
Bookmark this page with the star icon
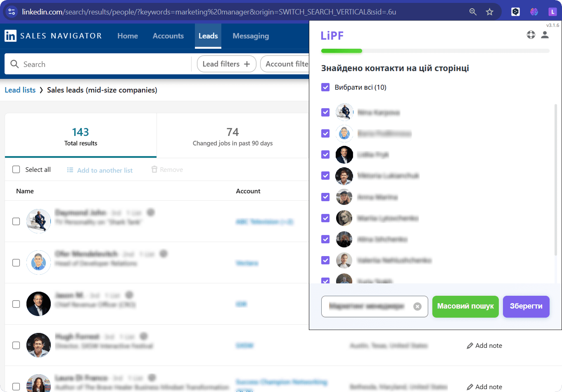tap(490, 12)
